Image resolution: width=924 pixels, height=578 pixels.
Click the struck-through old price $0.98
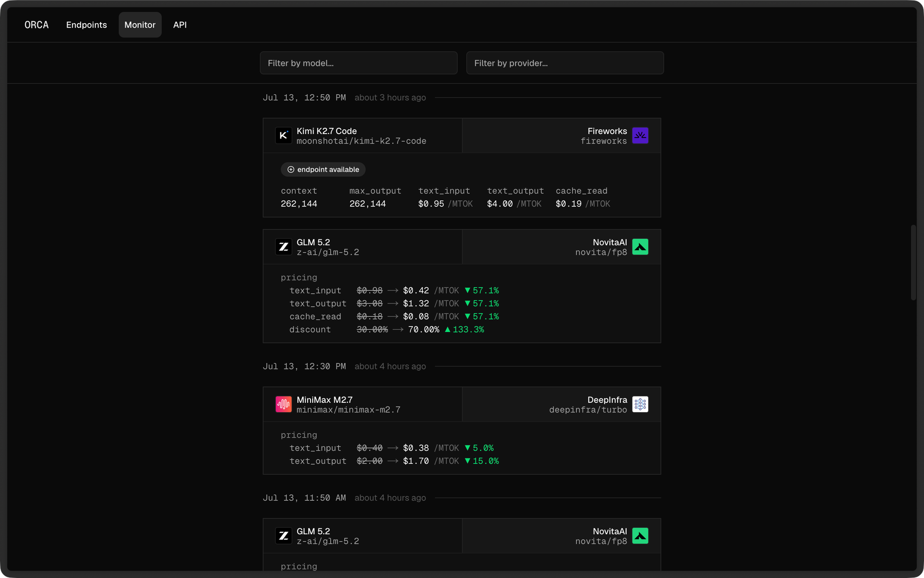click(370, 291)
